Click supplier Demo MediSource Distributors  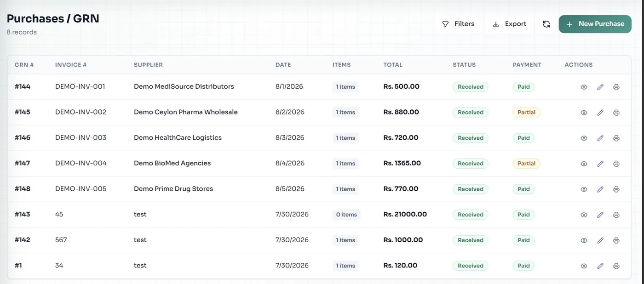[184, 86]
